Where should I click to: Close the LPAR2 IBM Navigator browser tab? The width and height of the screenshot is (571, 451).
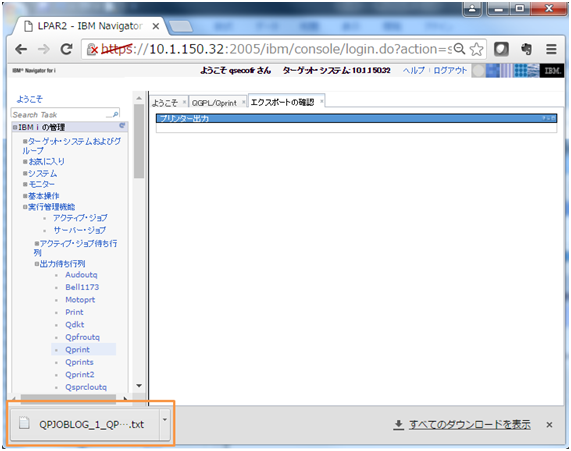click(155, 26)
